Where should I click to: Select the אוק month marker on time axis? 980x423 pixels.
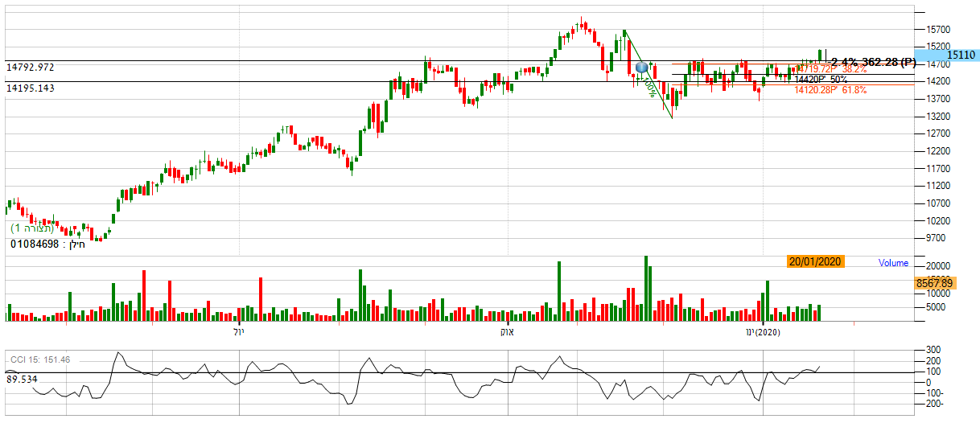(507, 332)
